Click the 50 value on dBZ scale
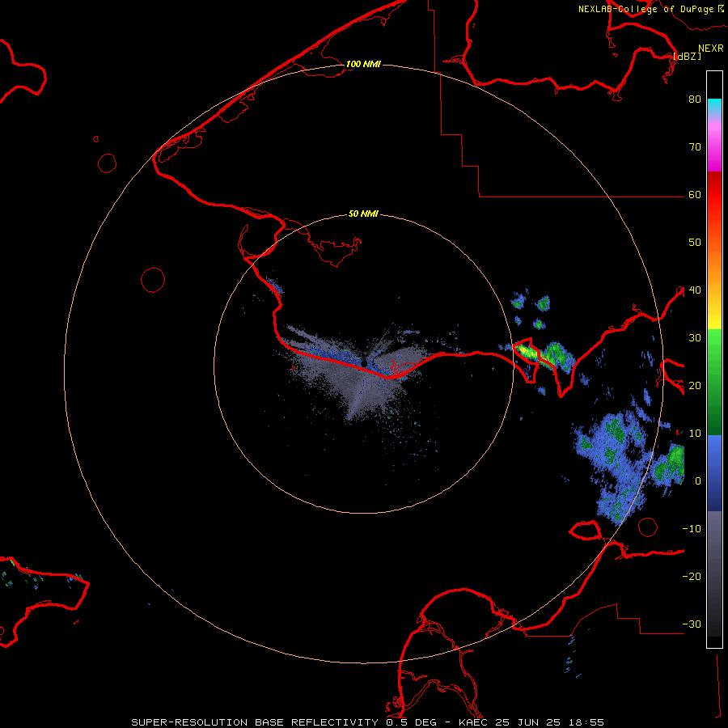 (x=695, y=243)
